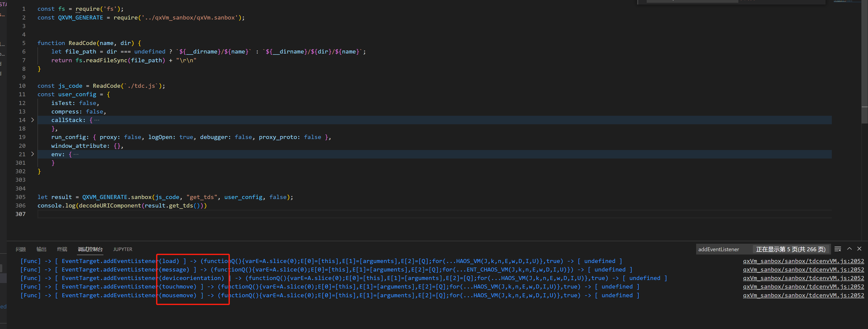
Task: Open source link for the message listener row
Action: click(803, 270)
